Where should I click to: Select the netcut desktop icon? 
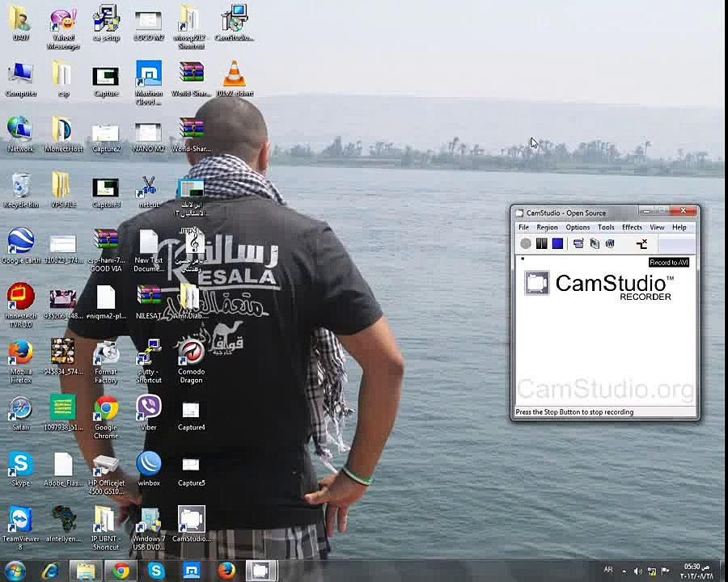pyautogui.click(x=149, y=190)
